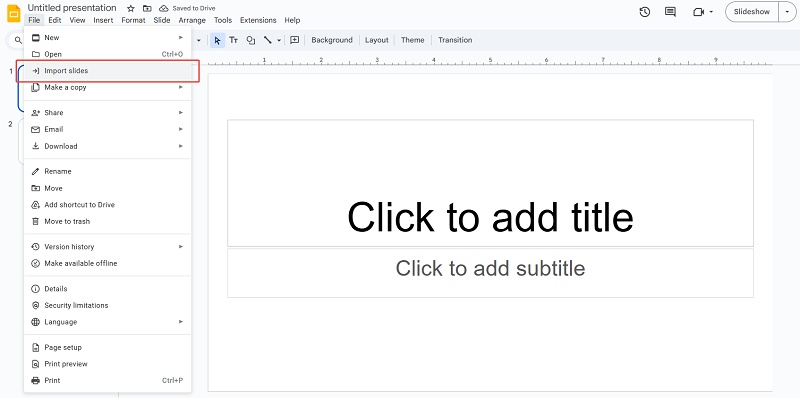
Task: Choose Rename in the File menu
Action: pos(107,171)
